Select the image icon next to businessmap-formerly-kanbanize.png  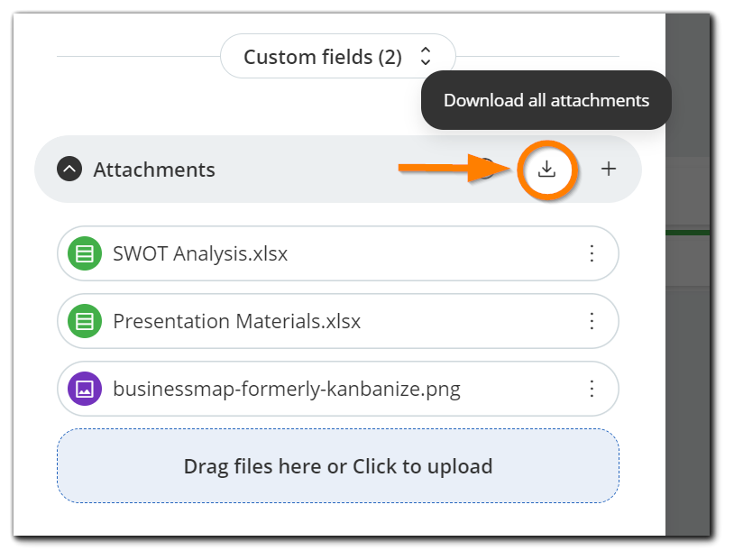(84, 389)
